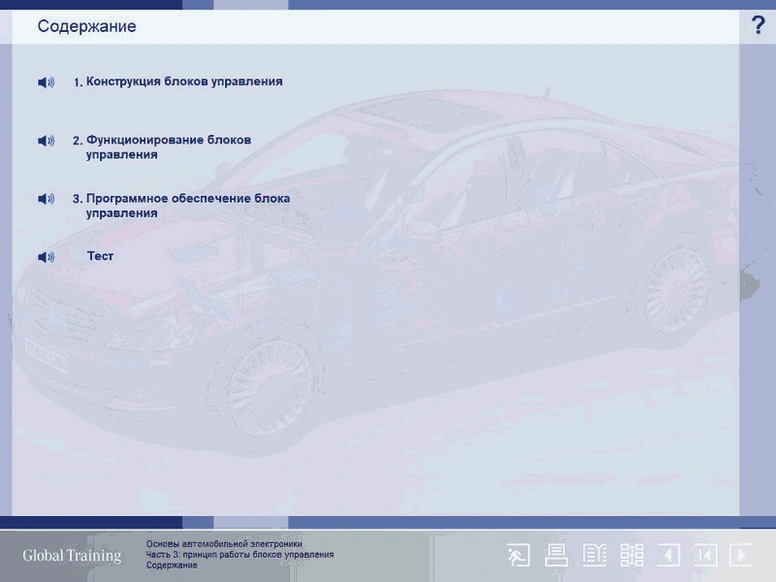
Task: Click the Global Training logo
Action: (72, 556)
